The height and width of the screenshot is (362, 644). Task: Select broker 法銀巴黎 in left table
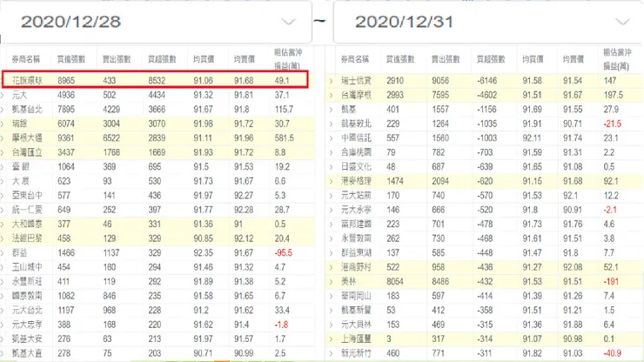point(27,238)
